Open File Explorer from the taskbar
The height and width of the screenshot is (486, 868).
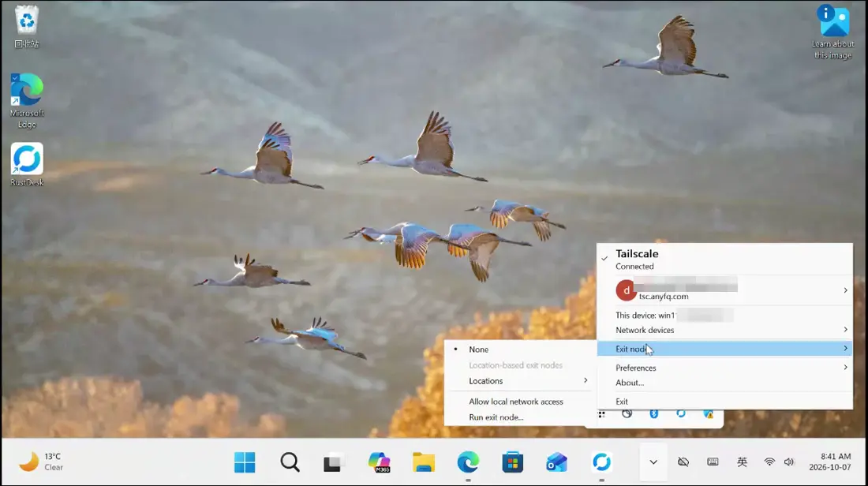tap(424, 462)
